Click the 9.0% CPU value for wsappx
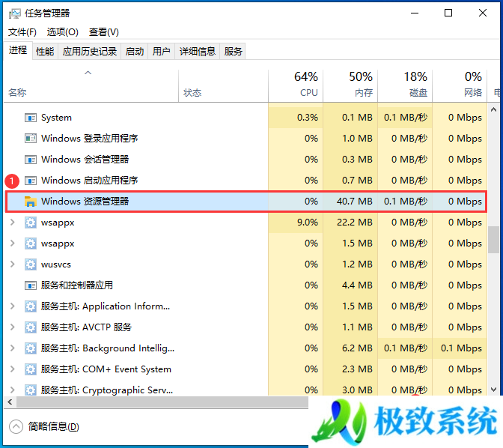Viewport: 503px width, 448px height. pyautogui.click(x=308, y=223)
